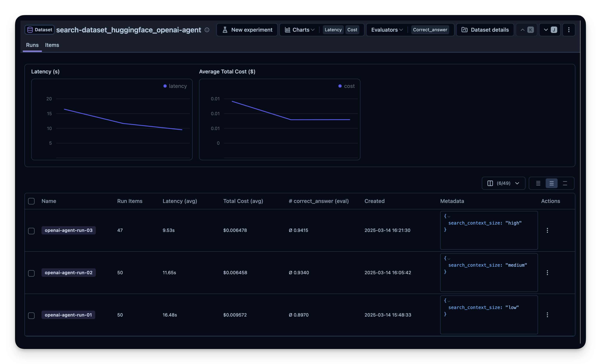
Task: Select the checkbox for openai-agent-run-01
Action: 31,316
